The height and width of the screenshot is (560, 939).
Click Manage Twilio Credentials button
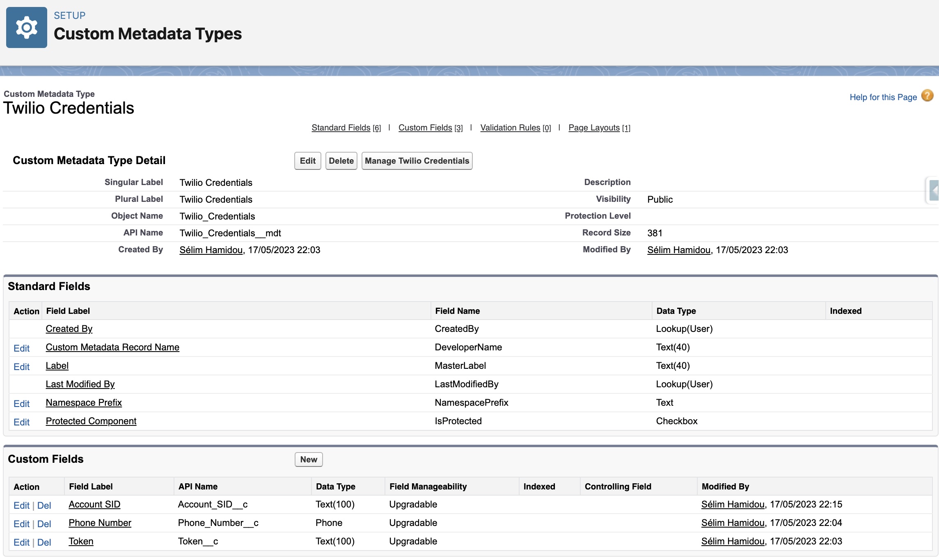click(417, 161)
